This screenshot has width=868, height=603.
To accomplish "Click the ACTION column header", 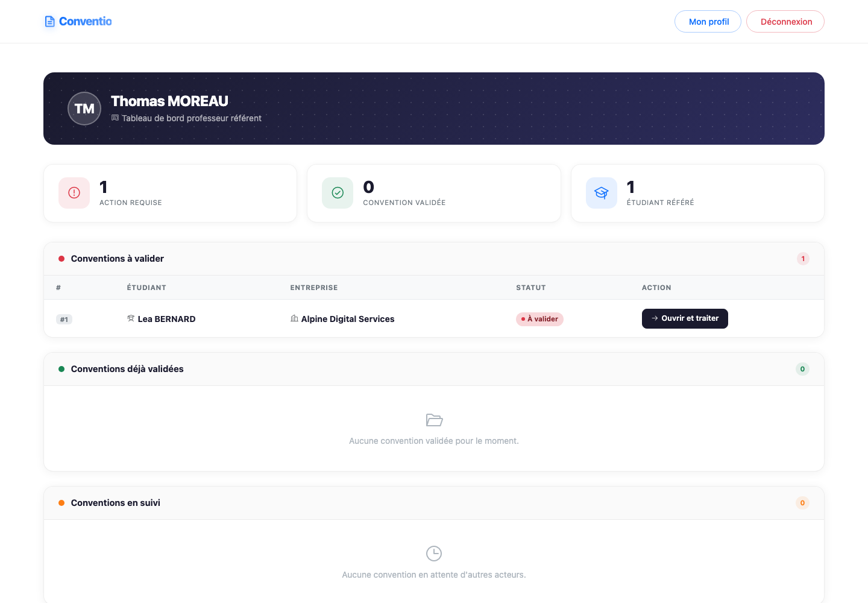I will click(x=656, y=288).
